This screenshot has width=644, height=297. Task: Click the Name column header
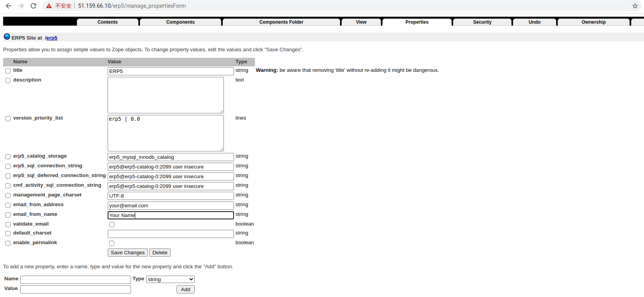tap(20, 62)
